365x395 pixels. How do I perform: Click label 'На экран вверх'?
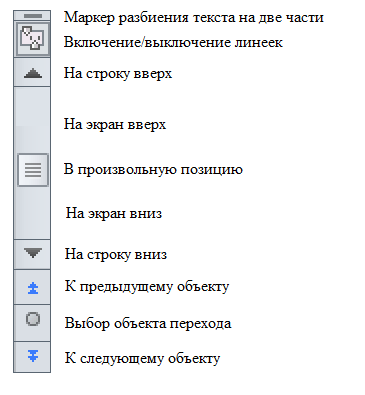click(115, 124)
